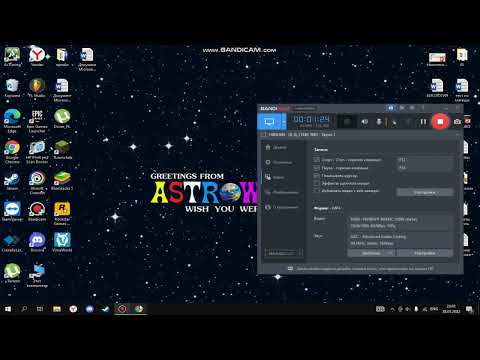480x360 pixels.
Task: Open the Home section in Bandicam sidebar
Action: (276, 147)
